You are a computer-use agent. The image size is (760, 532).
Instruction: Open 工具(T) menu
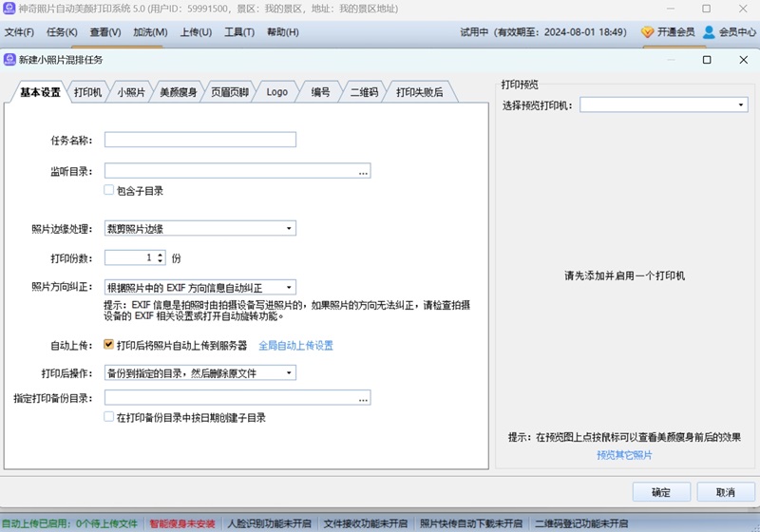[x=239, y=32]
